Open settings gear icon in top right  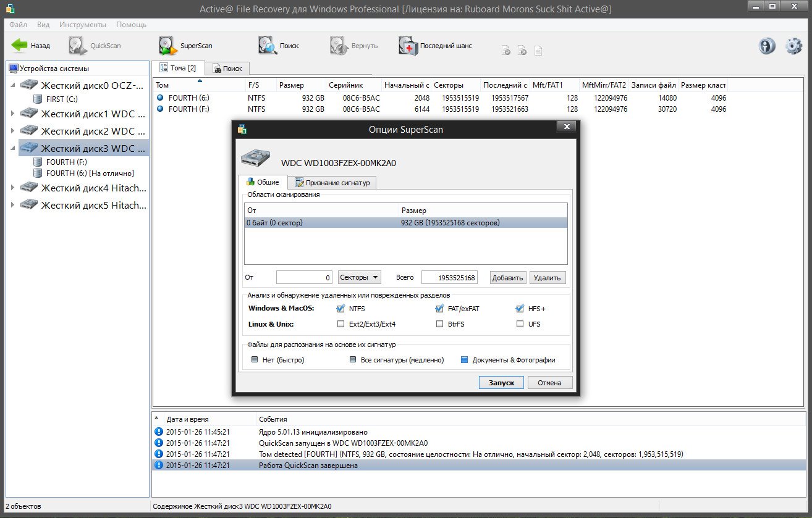tap(793, 46)
